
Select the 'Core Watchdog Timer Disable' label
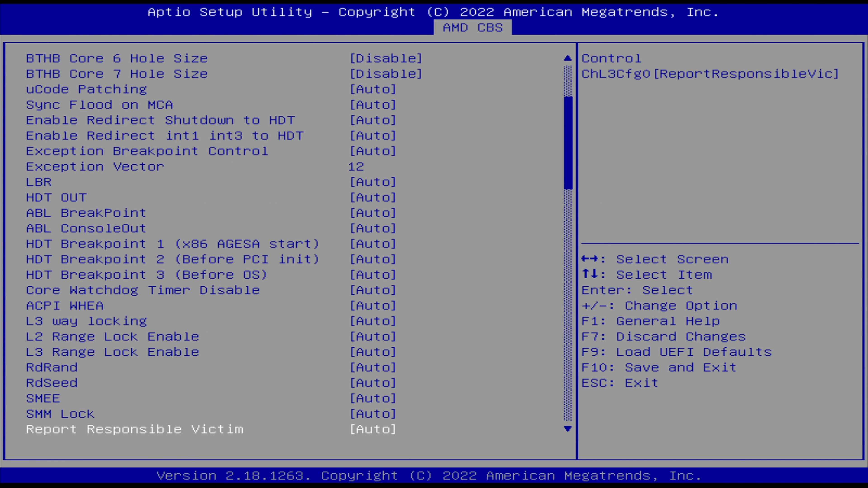click(x=143, y=290)
